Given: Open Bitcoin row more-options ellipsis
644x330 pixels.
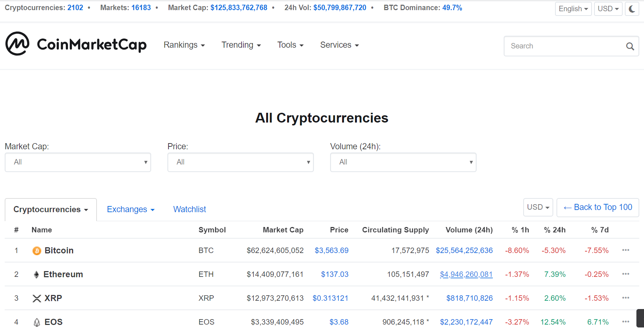Looking at the screenshot, I should tap(626, 250).
